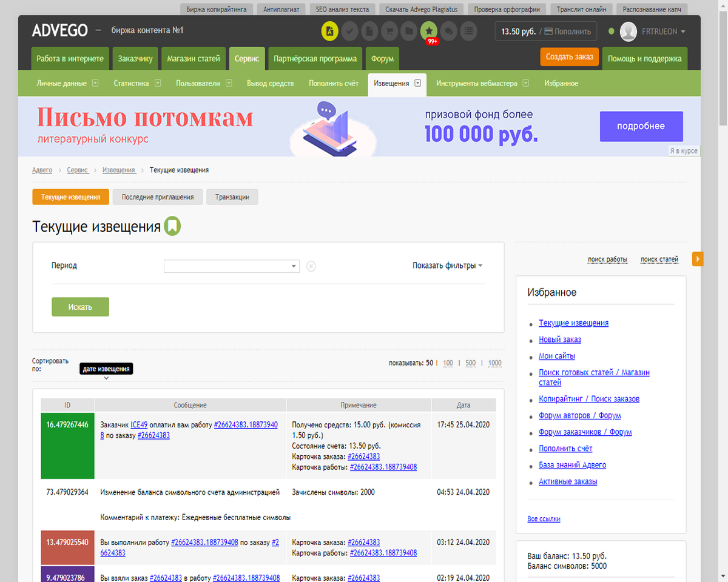This screenshot has width=728, height=582.
Task: Click Все ссылки link
Action: 544,519
